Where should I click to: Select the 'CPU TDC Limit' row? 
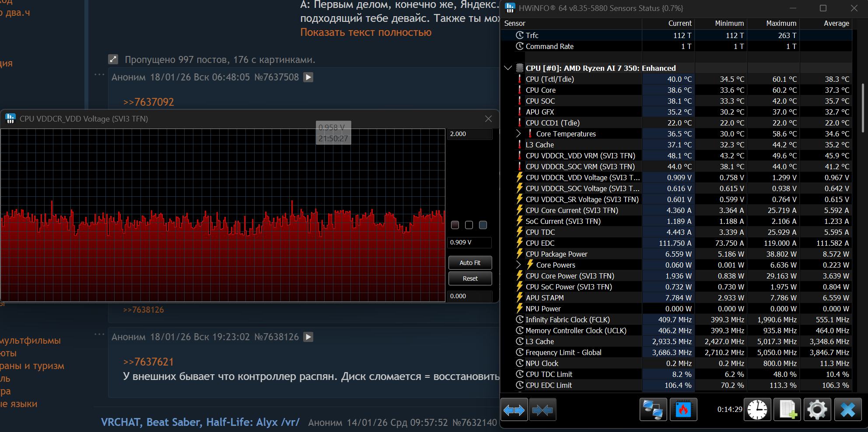(x=677, y=374)
